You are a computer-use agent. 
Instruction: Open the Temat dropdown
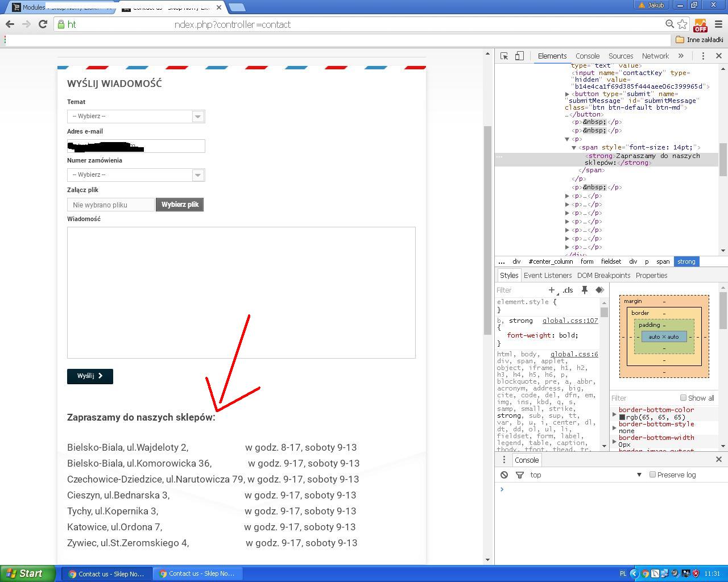click(136, 116)
